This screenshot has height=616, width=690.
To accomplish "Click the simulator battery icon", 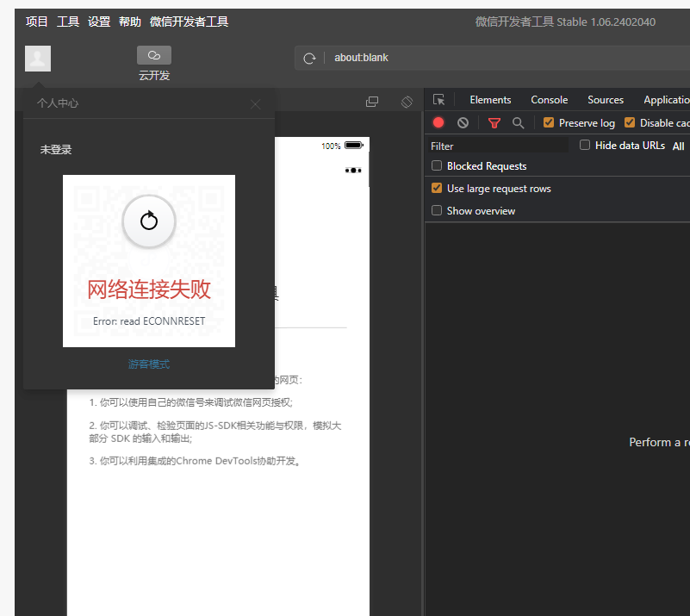I will coord(354,146).
